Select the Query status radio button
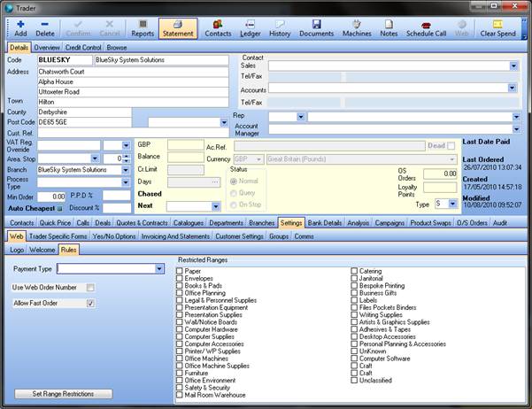Image resolution: width=532 pixels, height=409 pixels. 234,193
